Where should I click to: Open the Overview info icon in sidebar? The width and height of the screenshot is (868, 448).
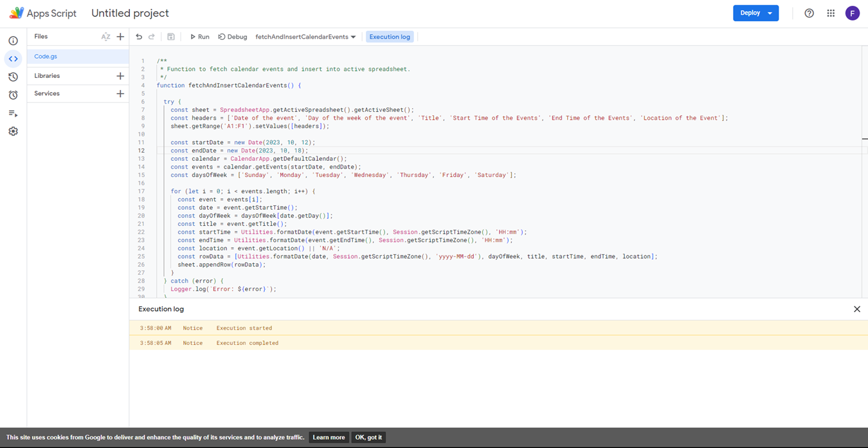[13, 41]
